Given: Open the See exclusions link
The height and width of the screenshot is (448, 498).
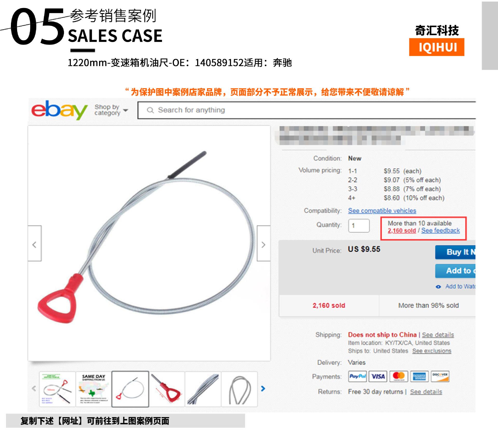Looking at the screenshot, I should [432, 351].
